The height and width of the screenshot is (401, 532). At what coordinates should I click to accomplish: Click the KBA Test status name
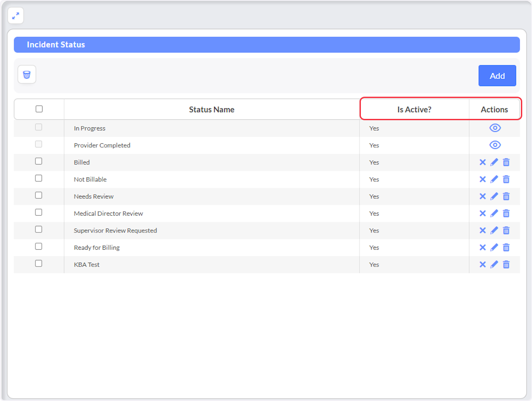tap(86, 264)
